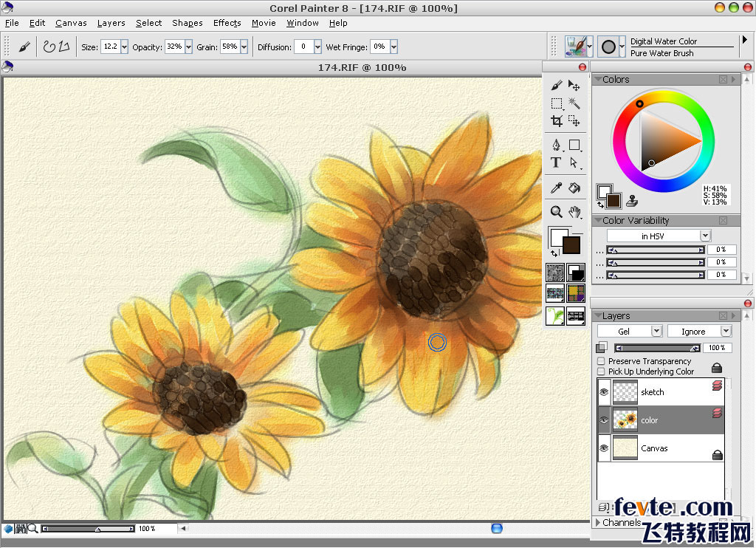Image resolution: width=756 pixels, height=548 pixels.
Task: Pick the Magic Wand tool
Action: (574, 103)
